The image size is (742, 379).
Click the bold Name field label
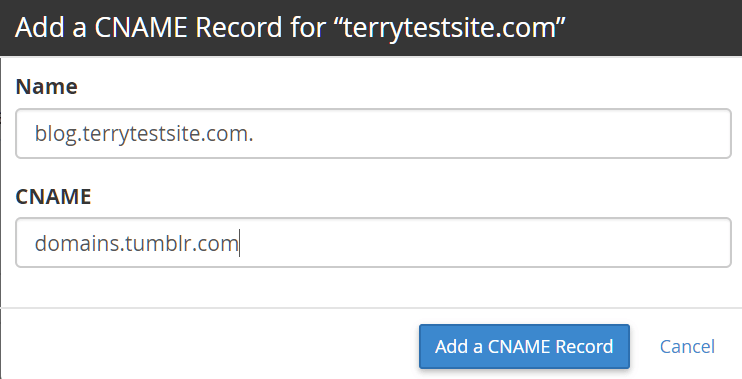[46, 87]
